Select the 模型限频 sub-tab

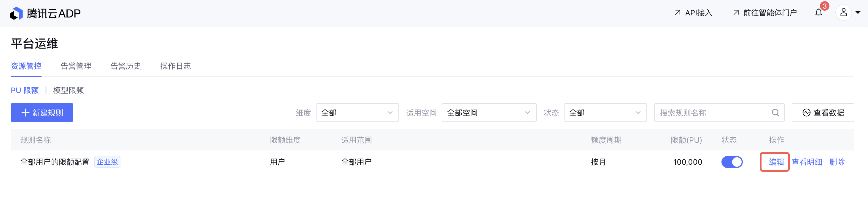tap(69, 90)
